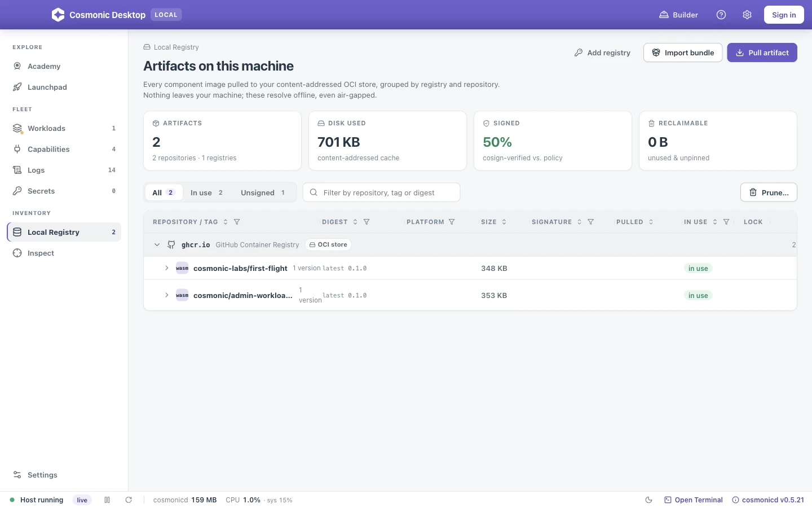The width and height of the screenshot is (812, 508).
Task: Open Logs in the sidebar
Action: tap(64, 170)
